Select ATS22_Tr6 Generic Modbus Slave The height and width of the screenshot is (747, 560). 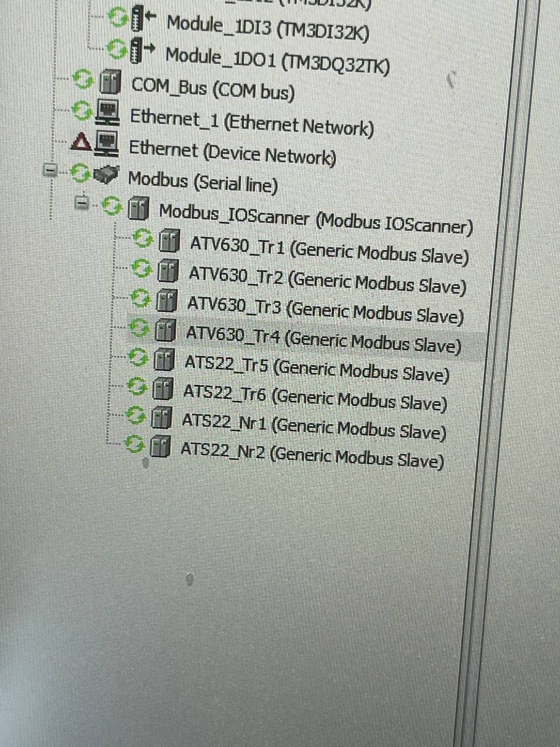(315, 397)
